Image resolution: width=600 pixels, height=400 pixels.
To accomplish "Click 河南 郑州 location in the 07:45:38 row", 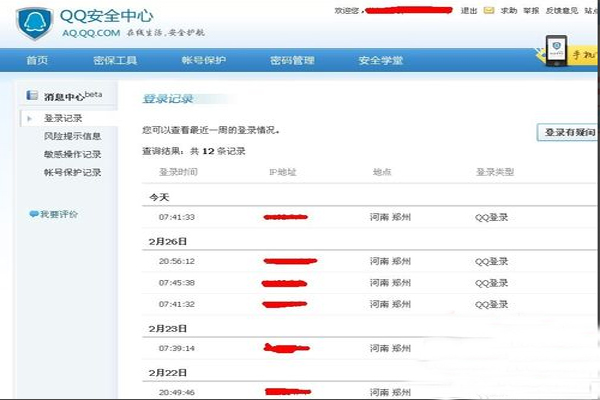I will 390,283.
